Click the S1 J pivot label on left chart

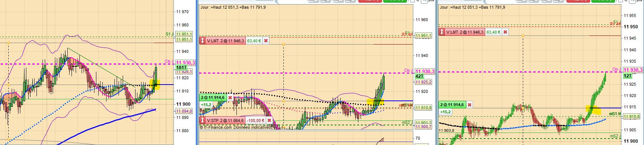pyautogui.click(x=169, y=34)
